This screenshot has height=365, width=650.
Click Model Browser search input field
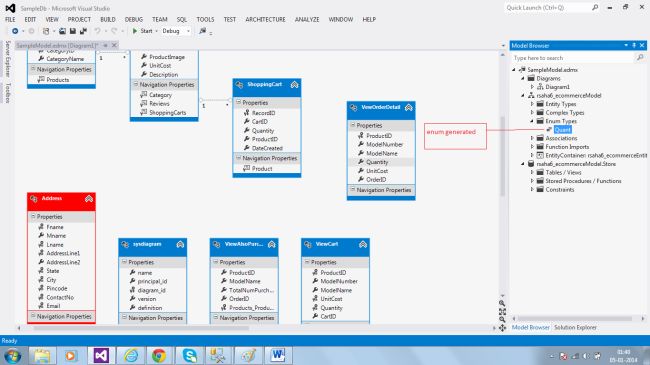point(574,58)
